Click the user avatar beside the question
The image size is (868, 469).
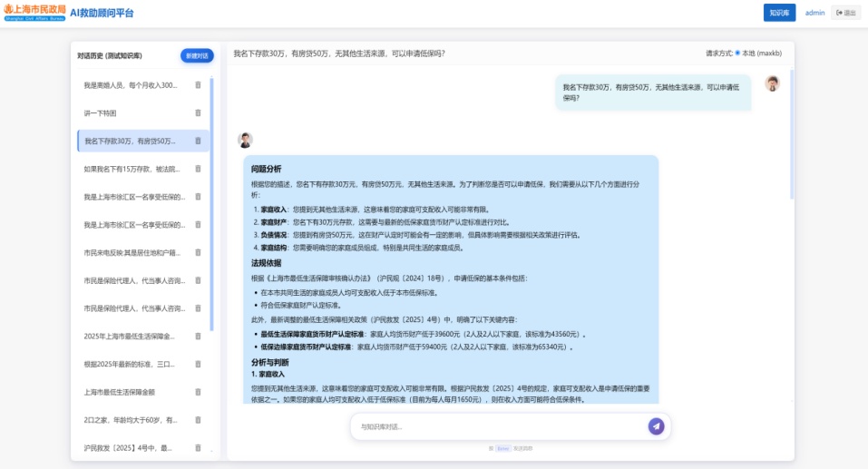click(x=772, y=83)
